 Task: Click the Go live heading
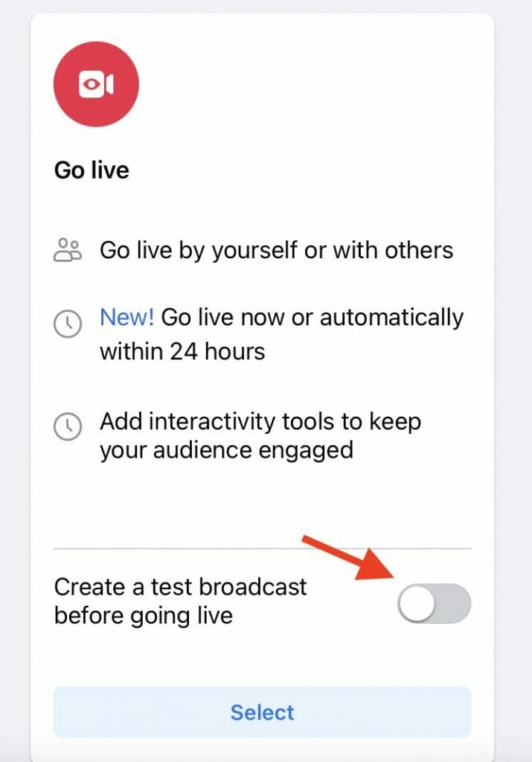pyautogui.click(x=92, y=170)
